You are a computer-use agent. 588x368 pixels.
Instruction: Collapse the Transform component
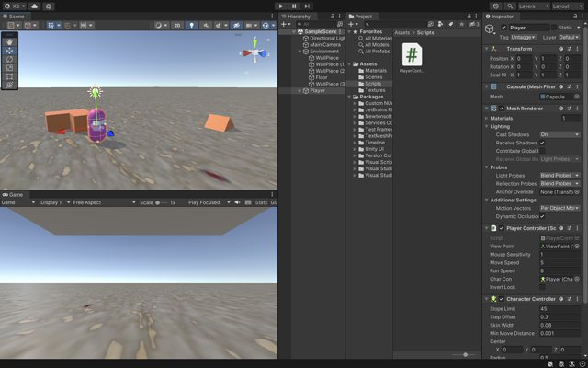487,49
